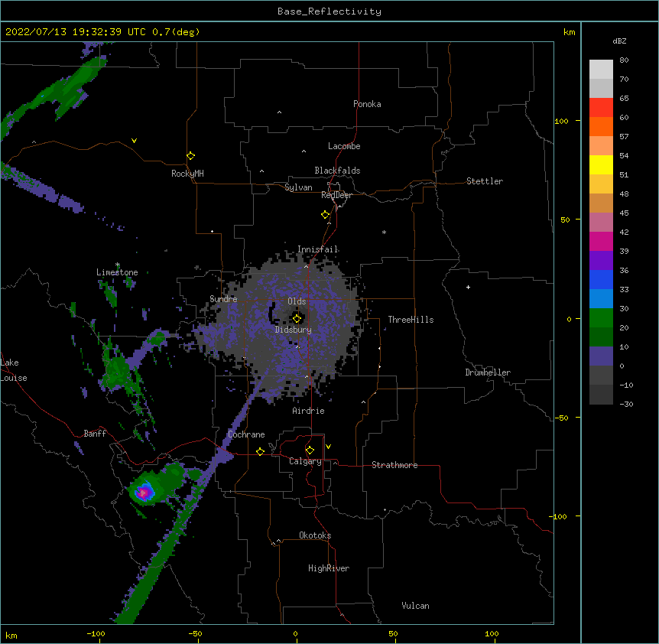659x644 pixels.
Task: Click the Didsbury label
Action: [x=294, y=330]
